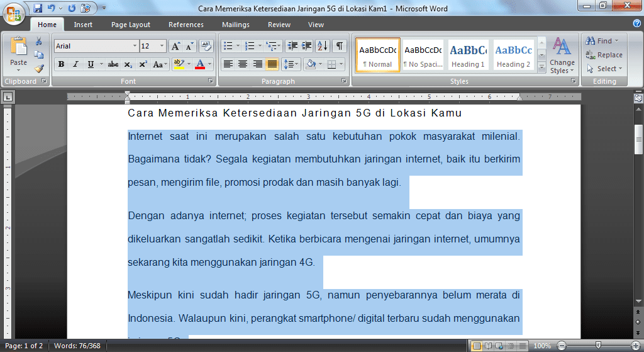Click the word count in status bar

(77, 346)
